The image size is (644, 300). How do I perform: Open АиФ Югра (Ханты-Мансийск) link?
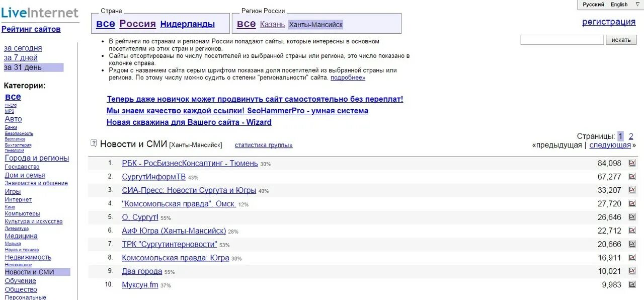(174, 231)
